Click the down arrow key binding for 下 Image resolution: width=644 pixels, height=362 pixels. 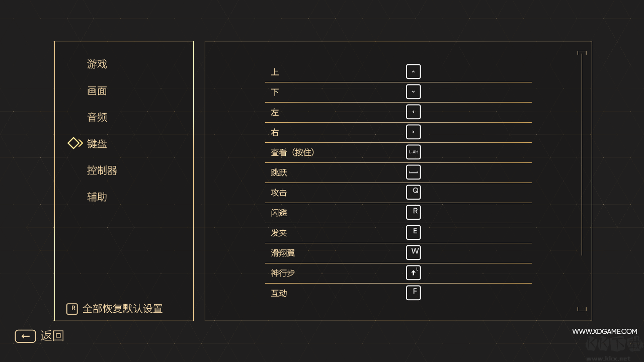413,92
